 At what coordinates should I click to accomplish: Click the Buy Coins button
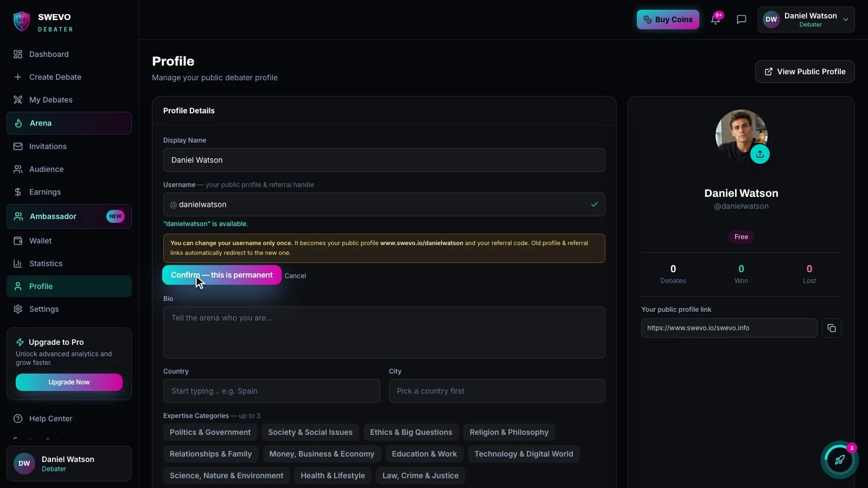[x=668, y=20]
